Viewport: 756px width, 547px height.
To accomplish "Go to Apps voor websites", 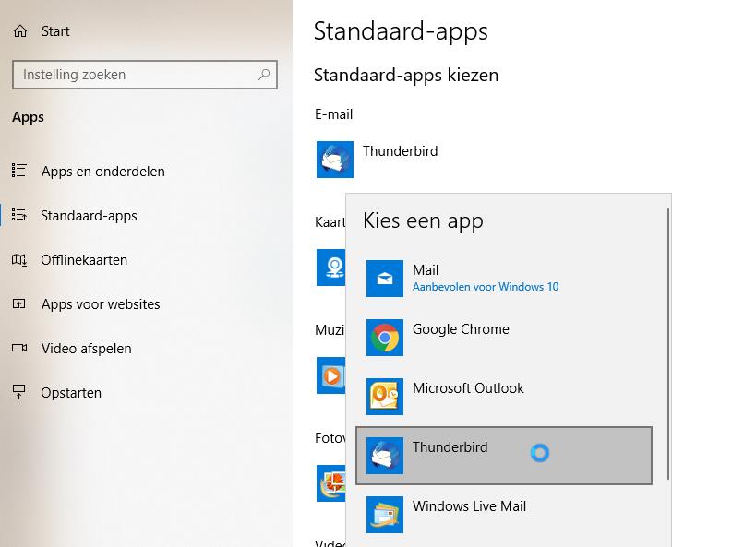I will (x=101, y=304).
